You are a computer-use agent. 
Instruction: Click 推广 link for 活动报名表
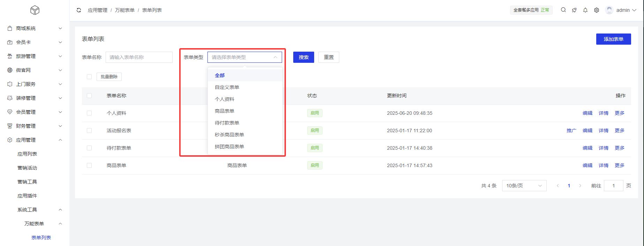pos(571,131)
